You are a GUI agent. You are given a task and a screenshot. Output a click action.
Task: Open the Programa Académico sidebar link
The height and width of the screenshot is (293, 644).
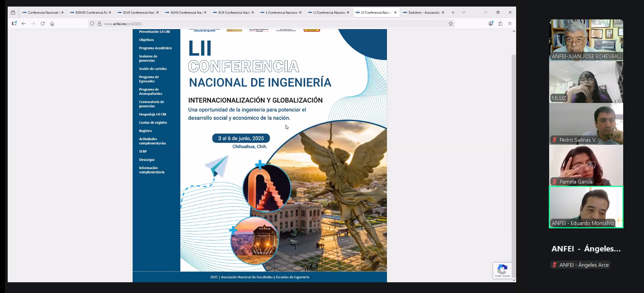pyautogui.click(x=155, y=48)
